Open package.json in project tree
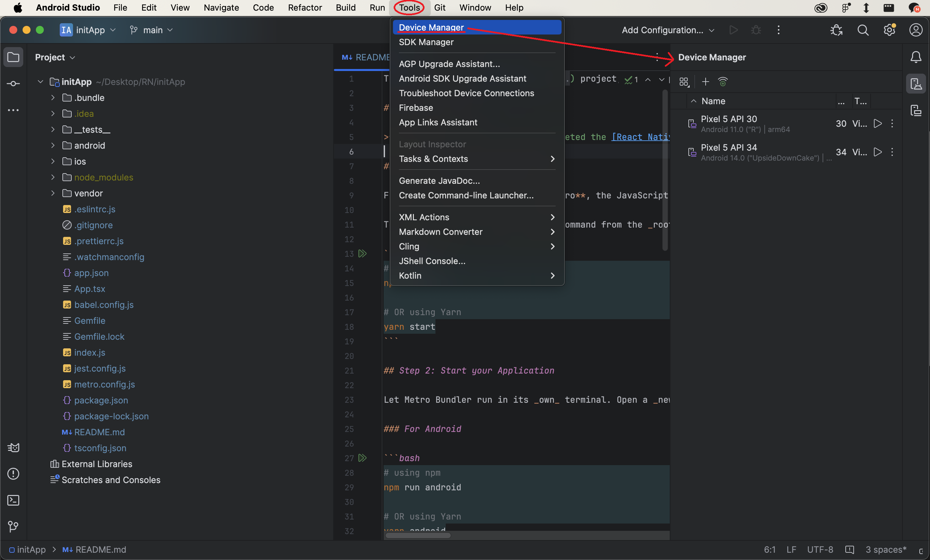This screenshot has width=930, height=560. [x=101, y=400]
